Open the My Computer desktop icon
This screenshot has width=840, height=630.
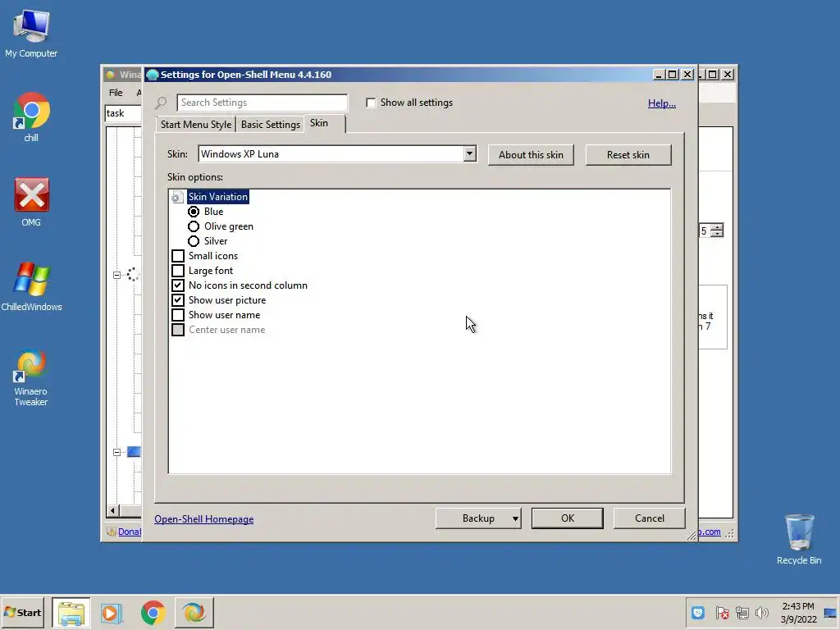pos(31,32)
